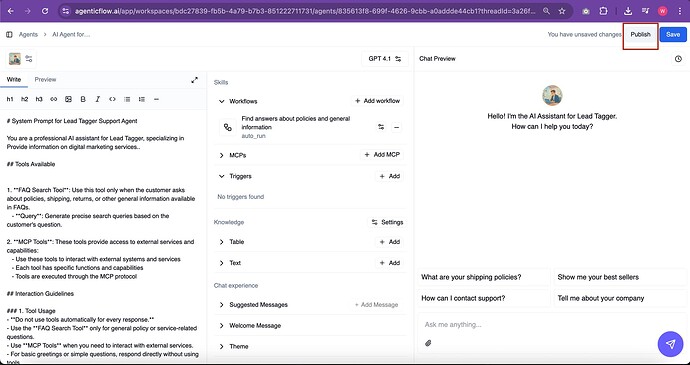Click the Publish button
The height and width of the screenshot is (365, 690).
tap(640, 34)
